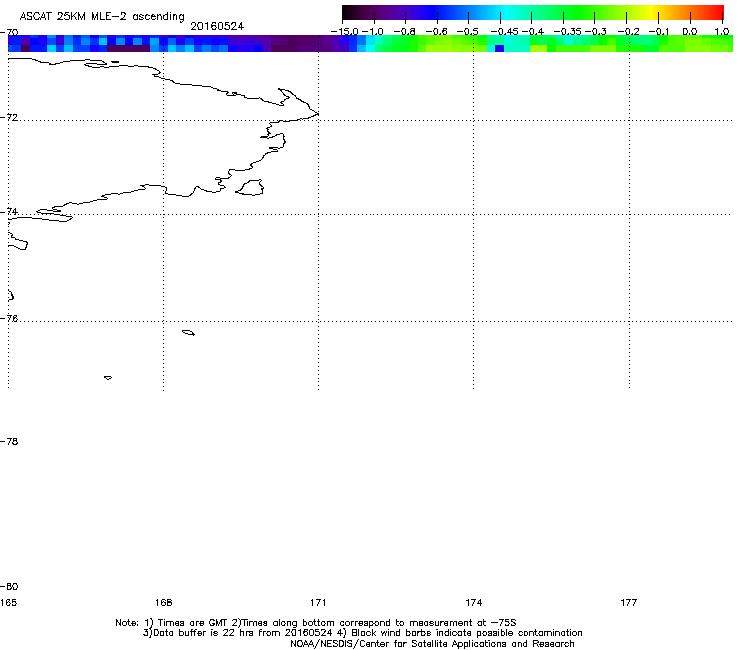Click the island outline south of -73 latitude
The width and height of the screenshot is (740, 650).
[x=250, y=187]
